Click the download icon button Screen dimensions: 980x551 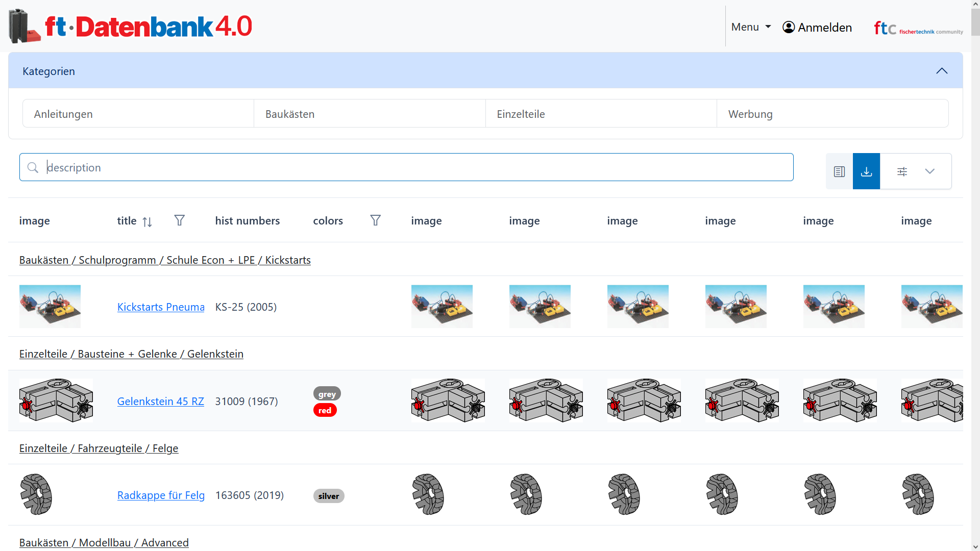coord(866,171)
